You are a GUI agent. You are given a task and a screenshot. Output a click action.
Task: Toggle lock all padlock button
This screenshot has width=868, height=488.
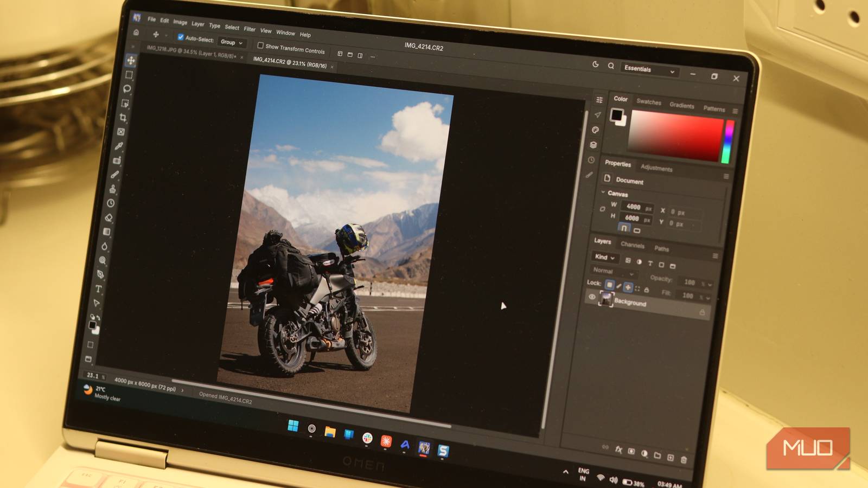(647, 290)
